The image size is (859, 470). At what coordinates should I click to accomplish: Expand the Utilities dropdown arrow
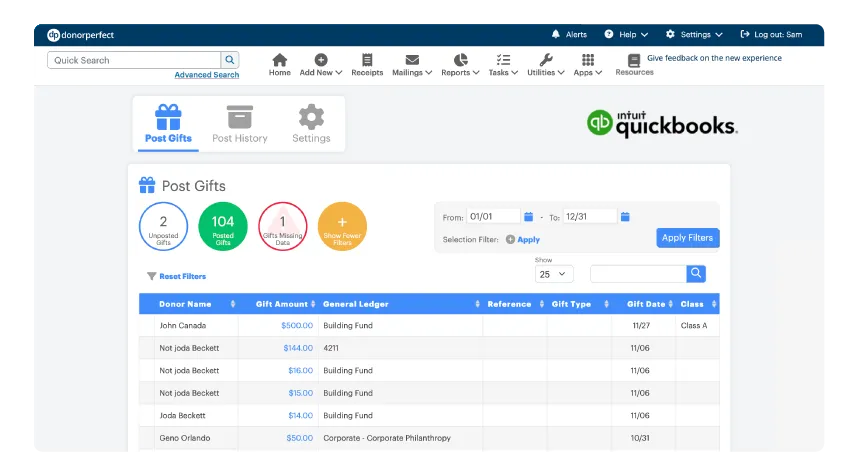point(561,73)
